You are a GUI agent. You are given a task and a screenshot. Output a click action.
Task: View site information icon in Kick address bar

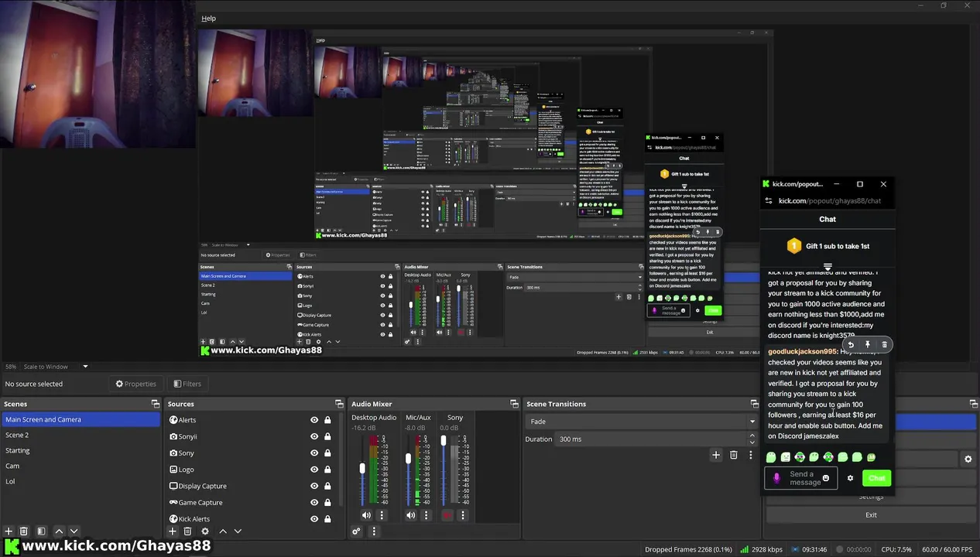click(x=768, y=201)
